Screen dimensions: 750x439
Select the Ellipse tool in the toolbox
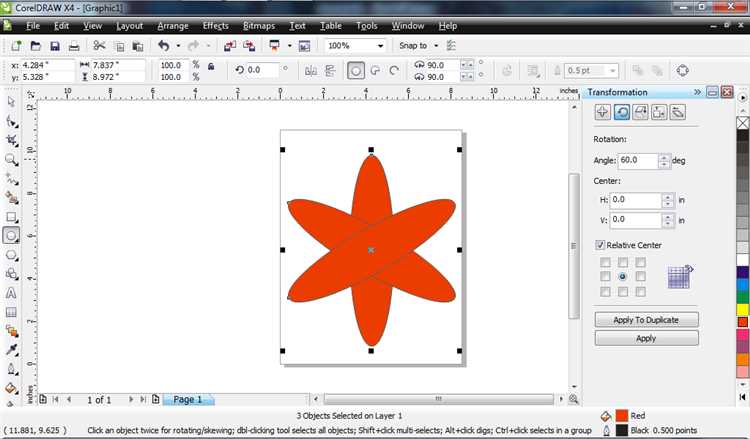tap(11, 236)
